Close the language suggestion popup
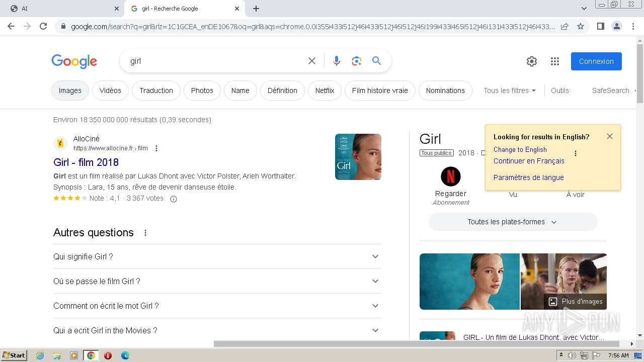Image resolution: width=644 pixels, height=362 pixels. tap(610, 136)
